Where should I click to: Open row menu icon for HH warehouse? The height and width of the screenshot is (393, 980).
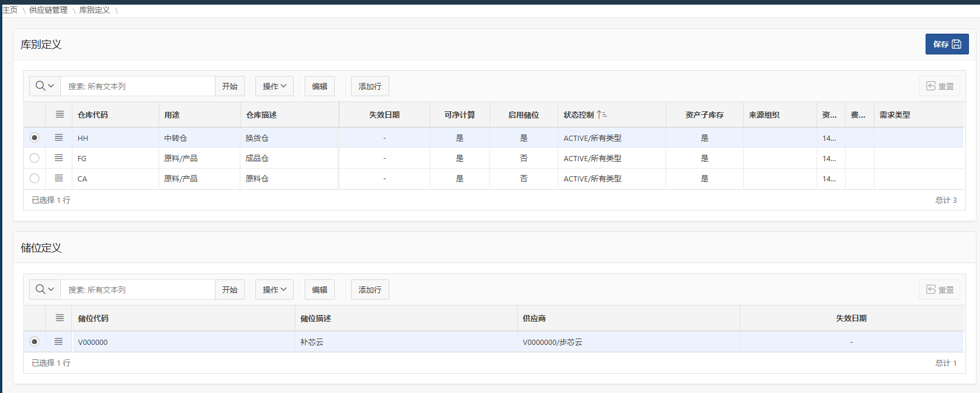point(58,137)
